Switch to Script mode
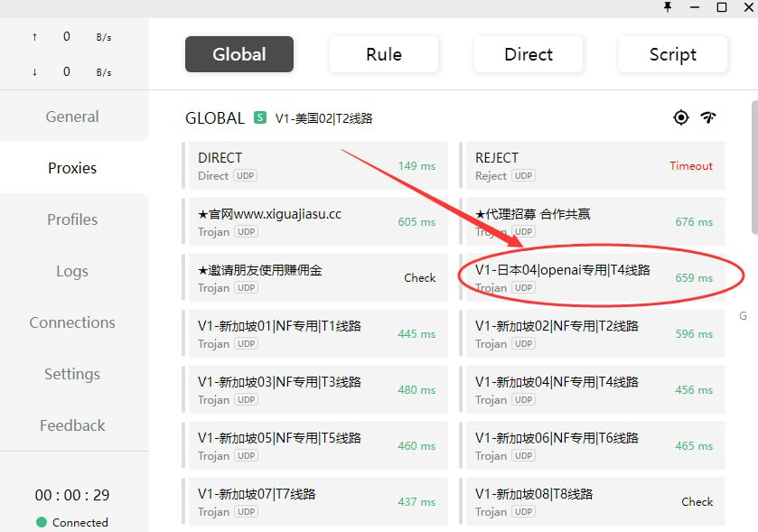Image resolution: width=758 pixels, height=532 pixels. pyautogui.click(x=673, y=54)
